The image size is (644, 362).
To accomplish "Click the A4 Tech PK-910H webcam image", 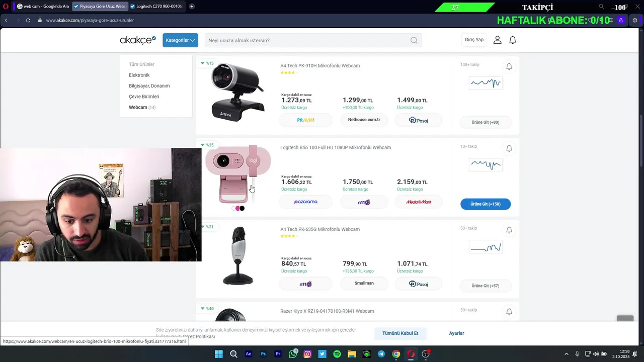I will (x=237, y=92).
